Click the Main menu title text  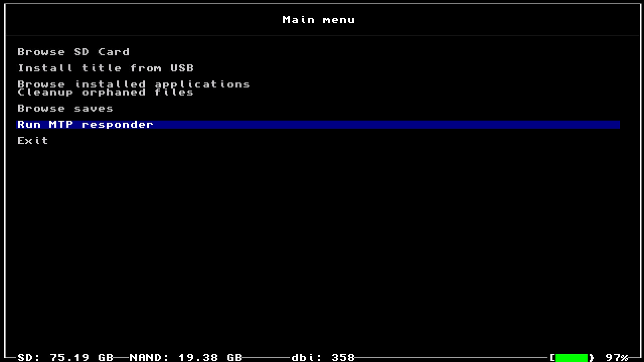(318, 20)
